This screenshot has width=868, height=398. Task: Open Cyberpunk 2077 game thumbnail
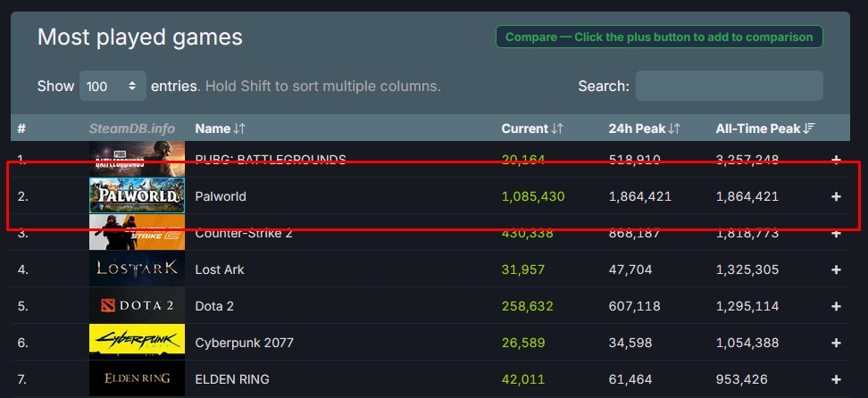(x=137, y=342)
